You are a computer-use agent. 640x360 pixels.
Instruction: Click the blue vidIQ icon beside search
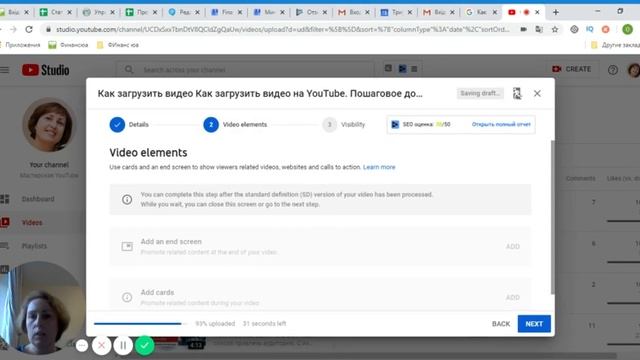(402, 69)
